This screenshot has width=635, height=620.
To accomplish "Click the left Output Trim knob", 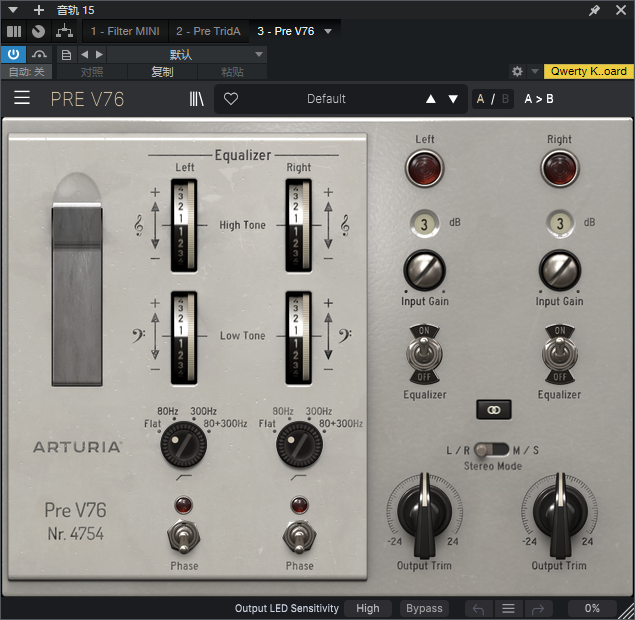I will [424, 513].
